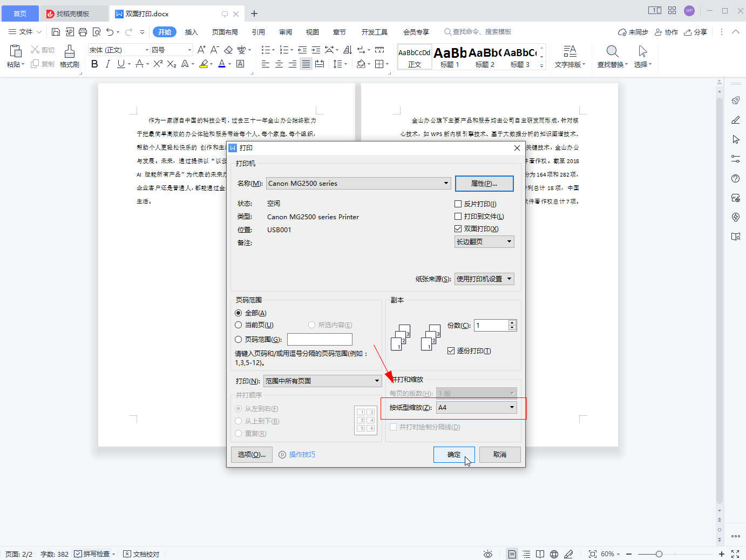This screenshot has height=560, width=746.
Task: Expand the styles gallery
Action: 542,66
